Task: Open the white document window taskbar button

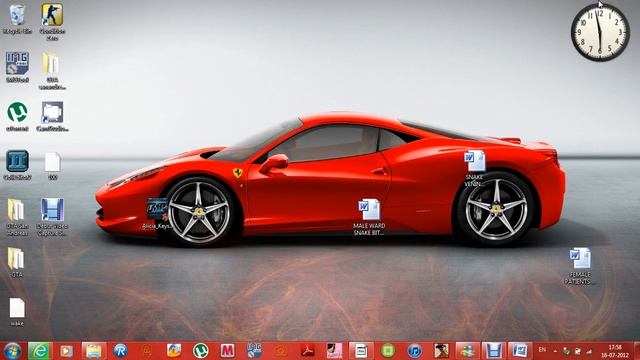Action: click(361, 351)
